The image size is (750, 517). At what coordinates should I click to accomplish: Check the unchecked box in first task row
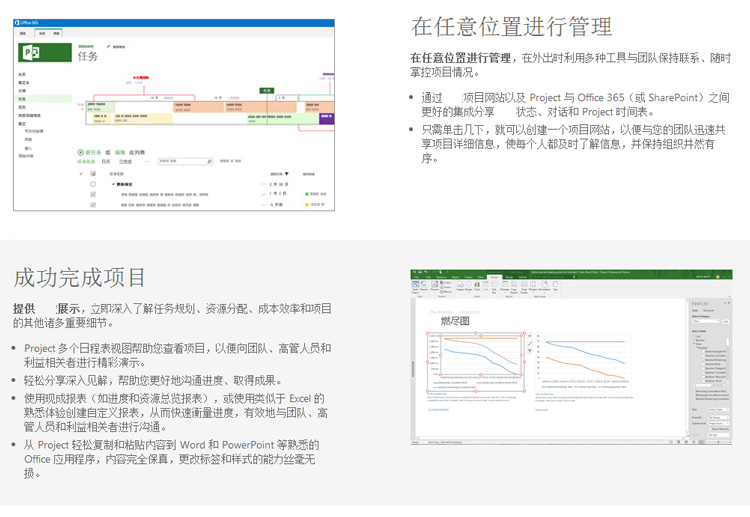coord(93,185)
